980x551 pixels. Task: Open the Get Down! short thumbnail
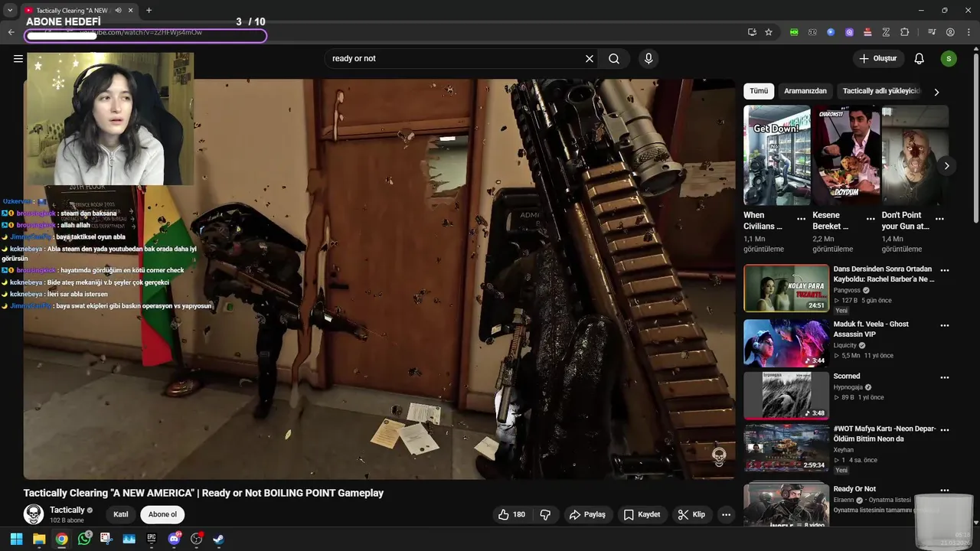[x=776, y=155]
